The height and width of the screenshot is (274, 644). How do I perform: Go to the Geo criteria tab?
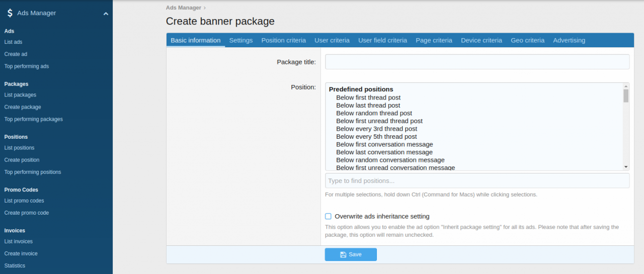527,40
